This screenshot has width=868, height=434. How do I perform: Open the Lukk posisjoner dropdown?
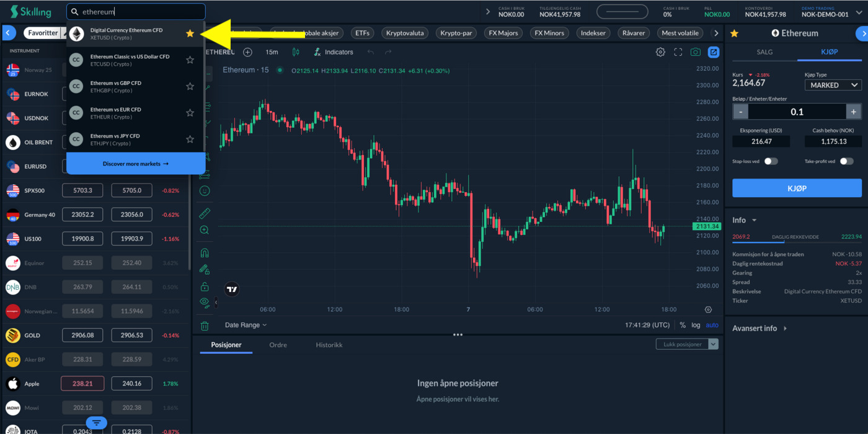coord(687,344)
